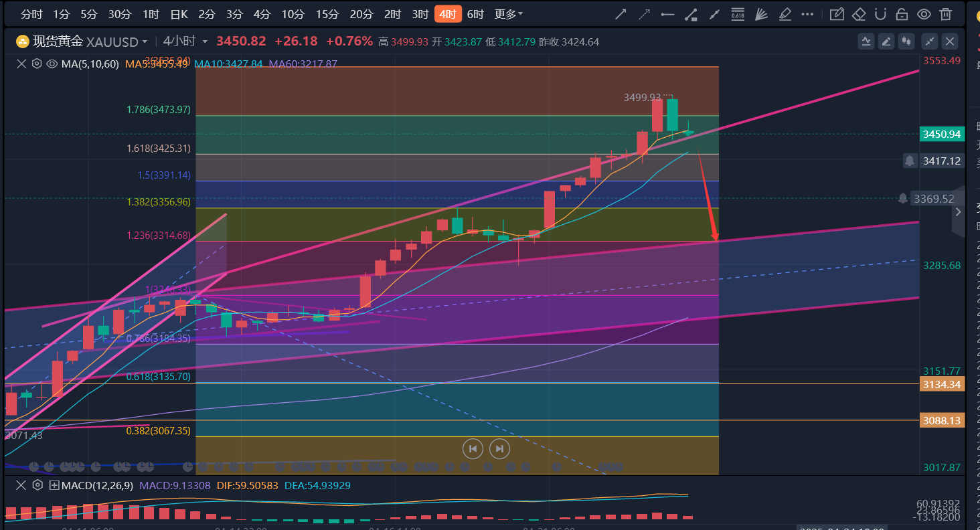Switch to 30分 timeframe
This screenshot has height=530, width=980.
point(120,14)
